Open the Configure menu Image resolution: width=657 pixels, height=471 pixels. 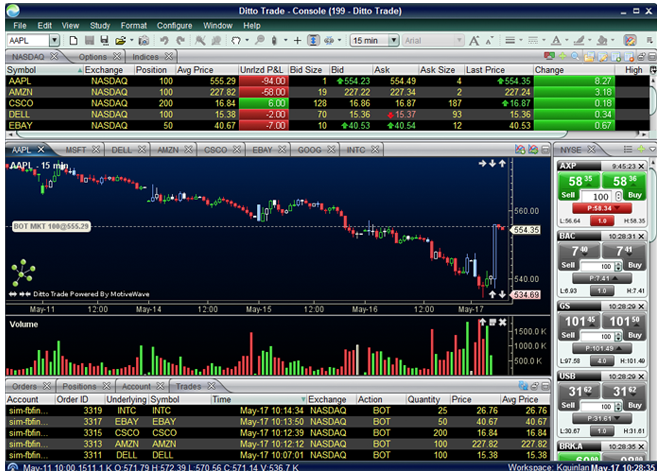point(174,26)
